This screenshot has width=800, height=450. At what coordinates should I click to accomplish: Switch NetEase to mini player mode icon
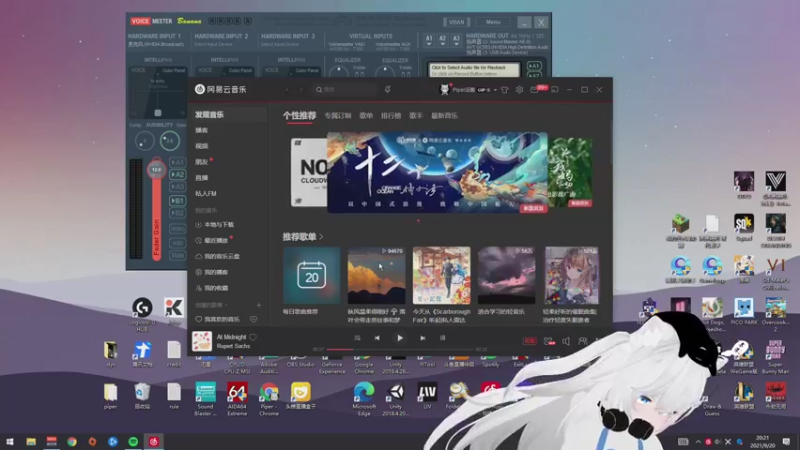coord(555,90)
